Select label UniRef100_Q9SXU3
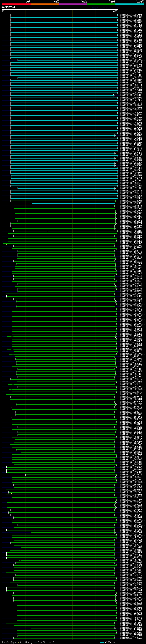The height and width of the screenshot is (644, 146). click(131, 95)
